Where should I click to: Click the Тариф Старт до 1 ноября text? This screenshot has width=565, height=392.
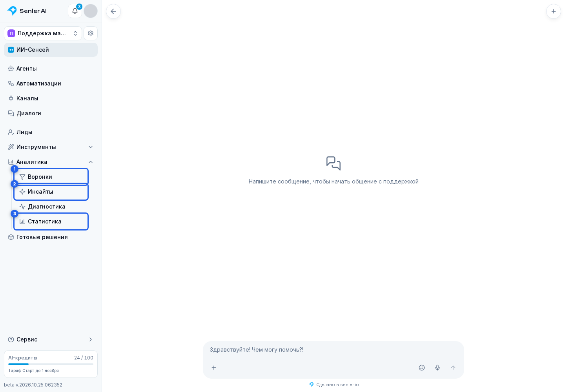[x=33, y=370]
